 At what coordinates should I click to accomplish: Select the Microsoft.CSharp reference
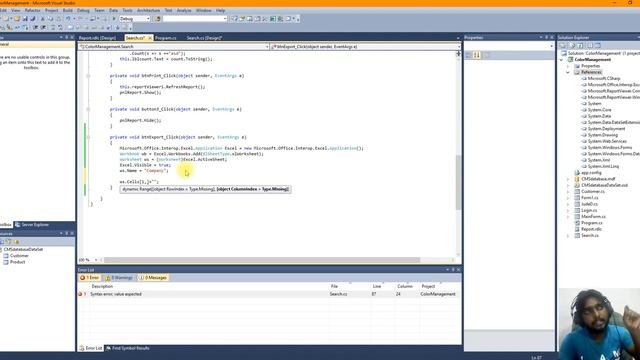604,78
